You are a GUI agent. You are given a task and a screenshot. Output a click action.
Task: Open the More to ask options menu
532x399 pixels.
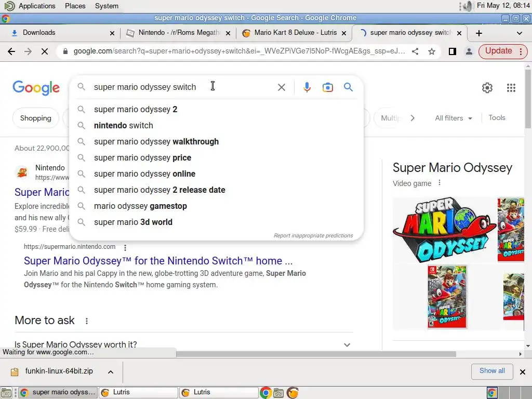point(87,321)
